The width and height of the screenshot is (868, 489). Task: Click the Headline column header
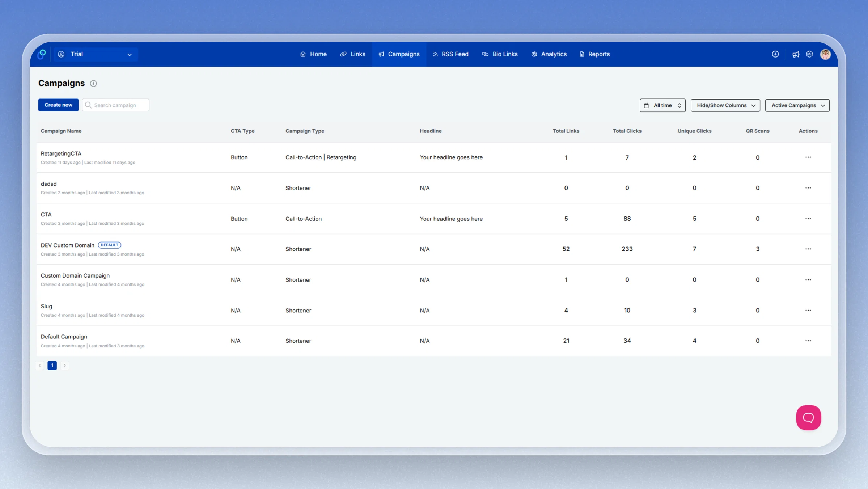431,131
